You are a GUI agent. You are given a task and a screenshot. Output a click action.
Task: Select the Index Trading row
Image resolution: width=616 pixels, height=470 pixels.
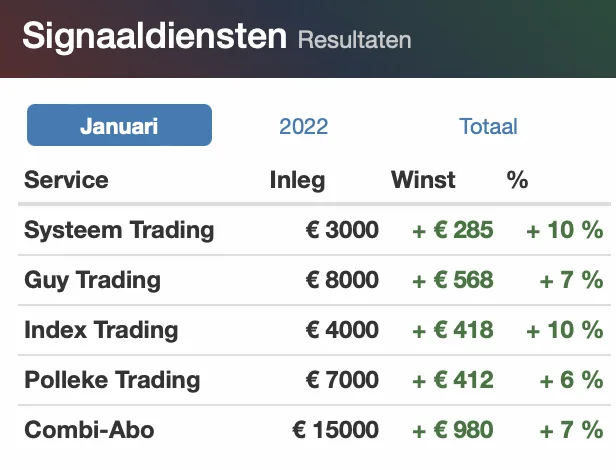point(314,330)
